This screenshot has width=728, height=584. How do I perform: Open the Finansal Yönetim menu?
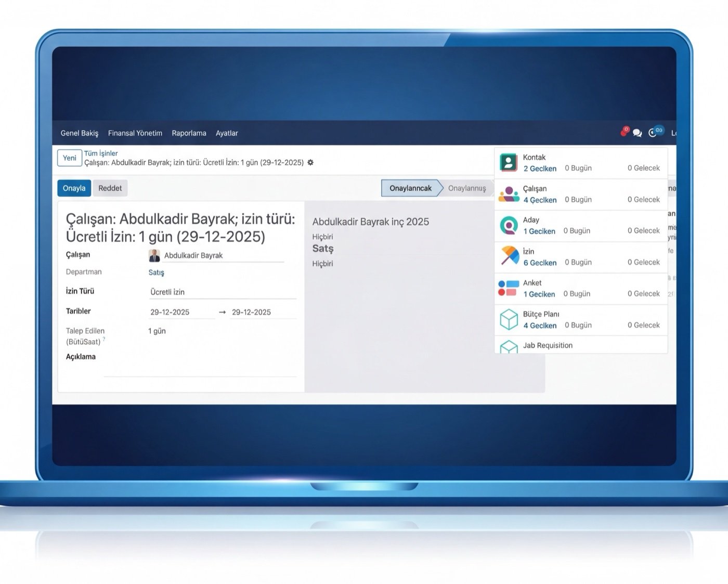click(135, 133)
